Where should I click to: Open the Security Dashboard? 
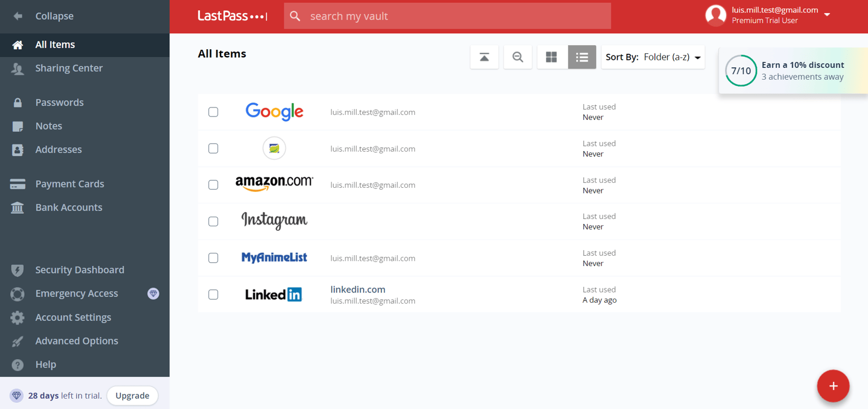pos(80,270)
